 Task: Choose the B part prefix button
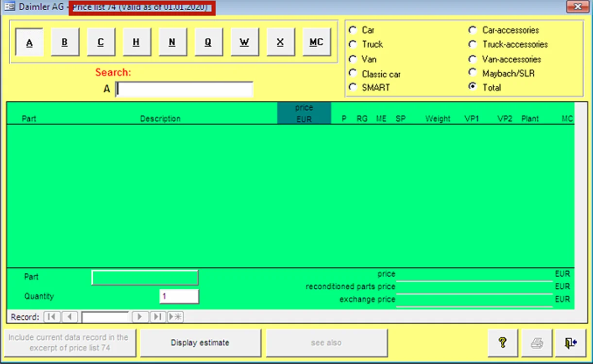click(x=65, y=42)
